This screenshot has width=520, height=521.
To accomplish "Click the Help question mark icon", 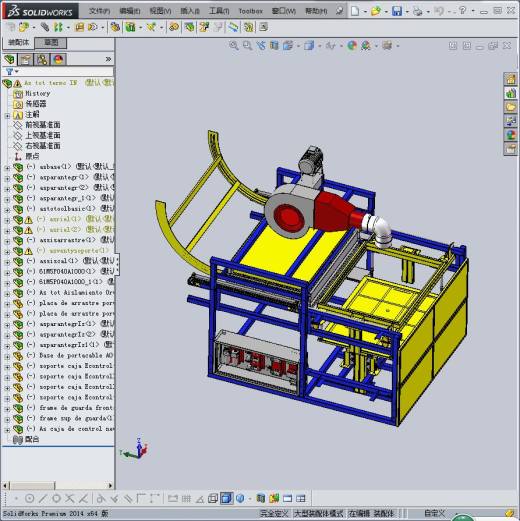I will pyautogui.click(x=463, y=11).
